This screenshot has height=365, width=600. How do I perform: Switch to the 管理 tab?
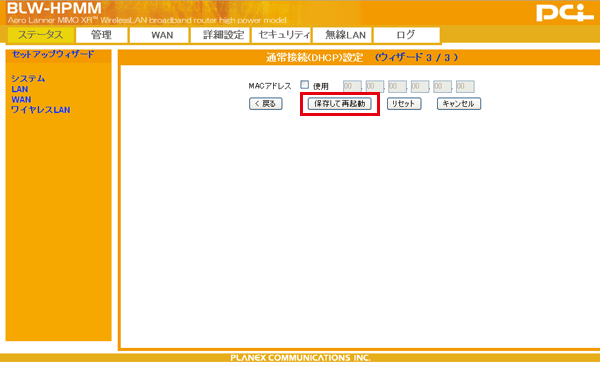click(x=101, y=35)
